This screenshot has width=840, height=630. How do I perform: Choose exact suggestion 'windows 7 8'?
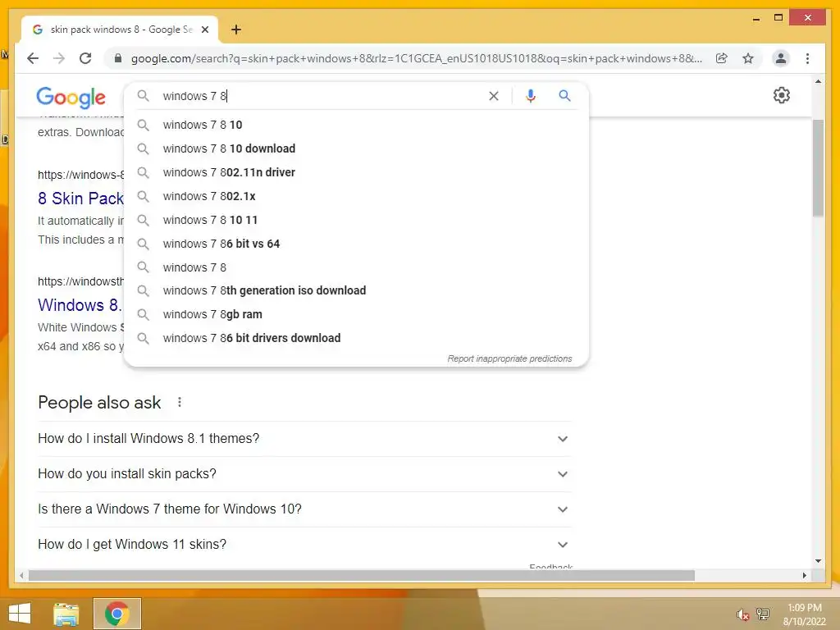[x=356, y=267]
